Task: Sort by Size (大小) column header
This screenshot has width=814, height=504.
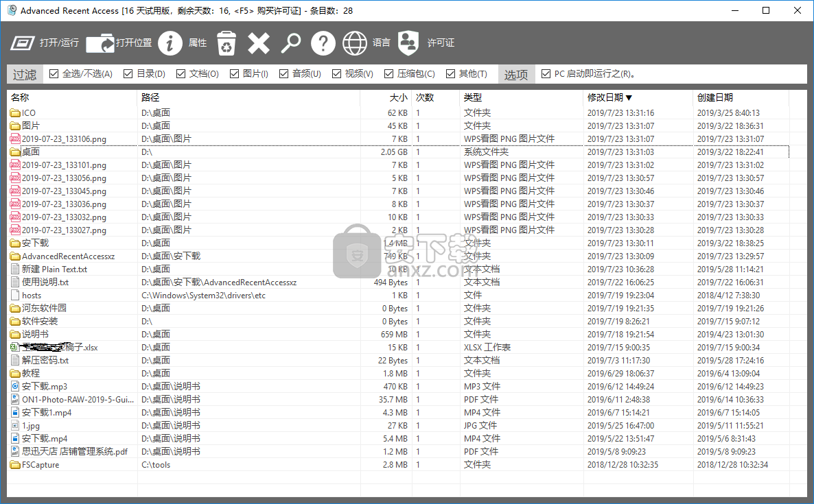Action: 386,97
